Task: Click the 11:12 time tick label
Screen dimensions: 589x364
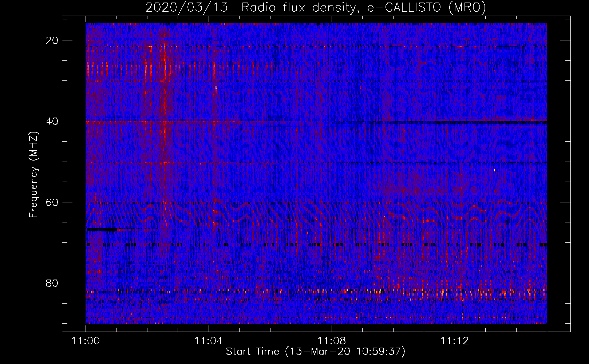Action: [x=455, y=341]
